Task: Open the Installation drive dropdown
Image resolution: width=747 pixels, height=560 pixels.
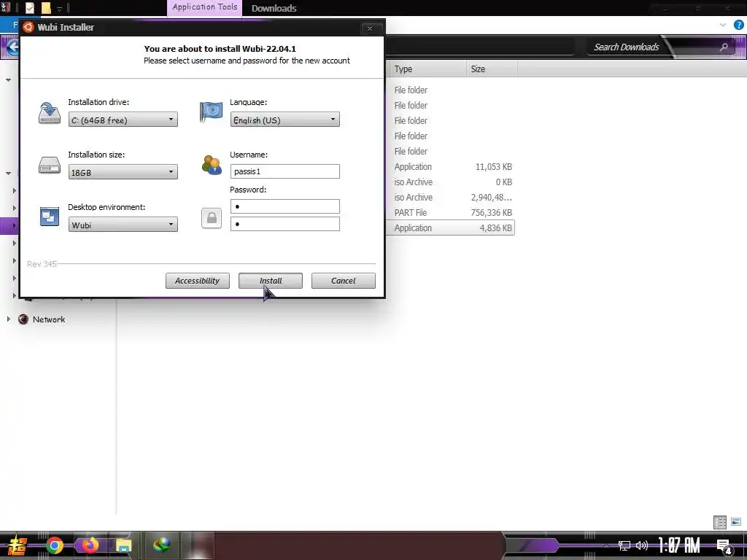Action: 123,120
